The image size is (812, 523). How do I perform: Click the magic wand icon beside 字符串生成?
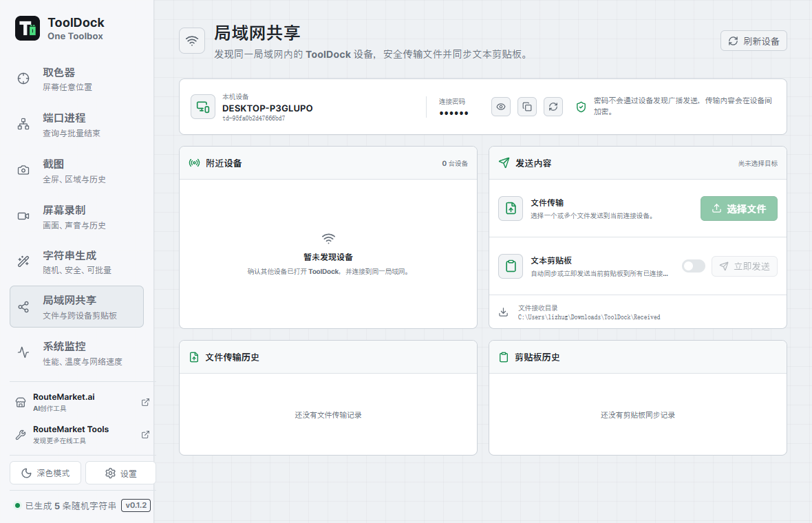(x=23, y=261)
